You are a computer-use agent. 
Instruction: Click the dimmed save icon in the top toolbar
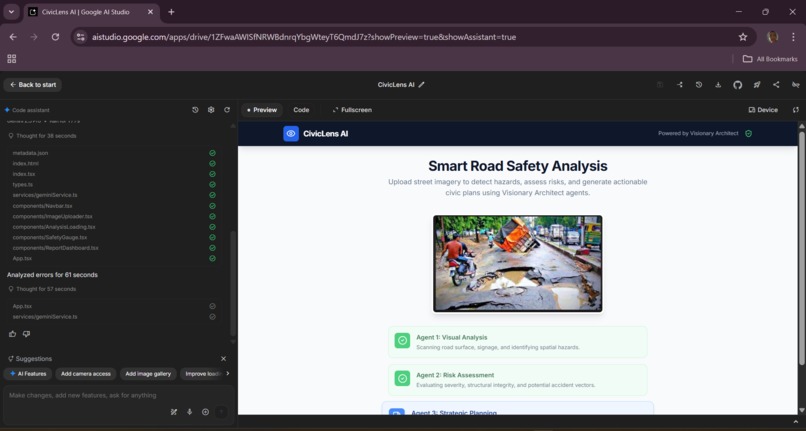pos(660,85)
